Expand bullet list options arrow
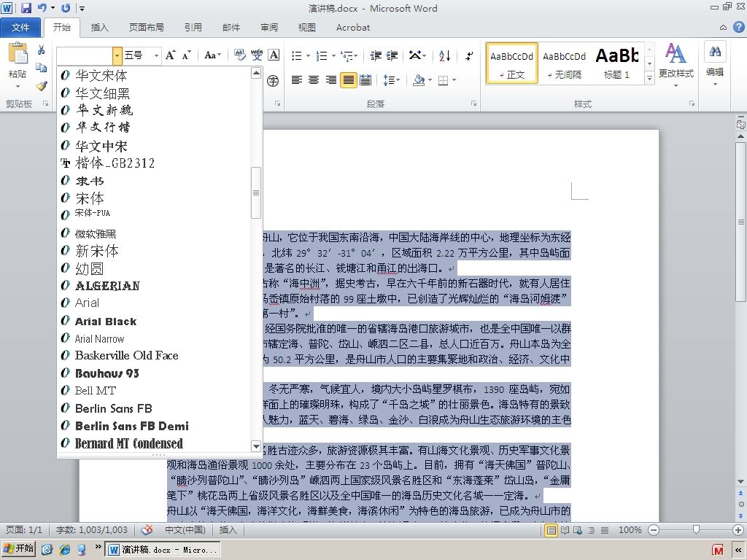This screenshot has width=747, height=560. [x=308, y=56]
